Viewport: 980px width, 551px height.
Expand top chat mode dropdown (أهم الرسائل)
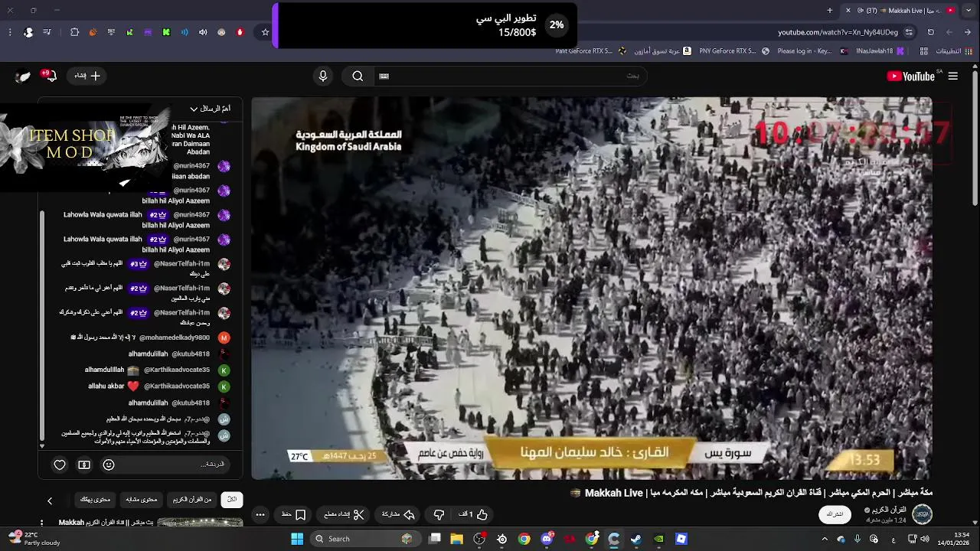[211, 109]
